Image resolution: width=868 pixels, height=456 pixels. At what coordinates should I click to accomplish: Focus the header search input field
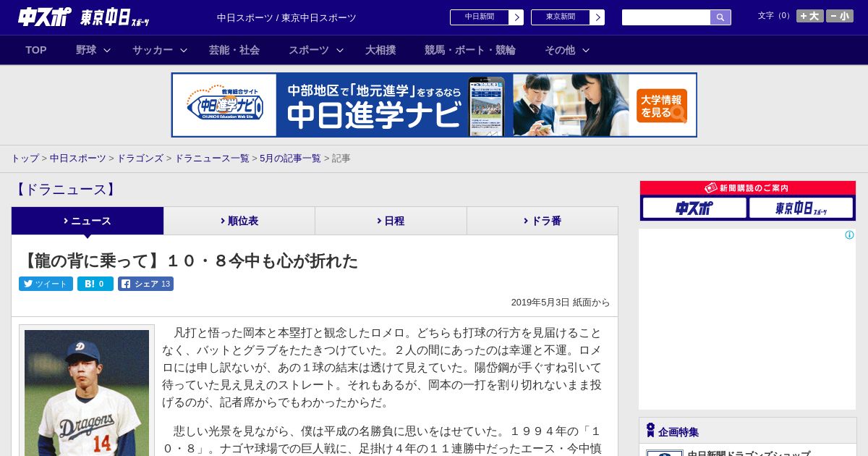(x=666, y=17)
